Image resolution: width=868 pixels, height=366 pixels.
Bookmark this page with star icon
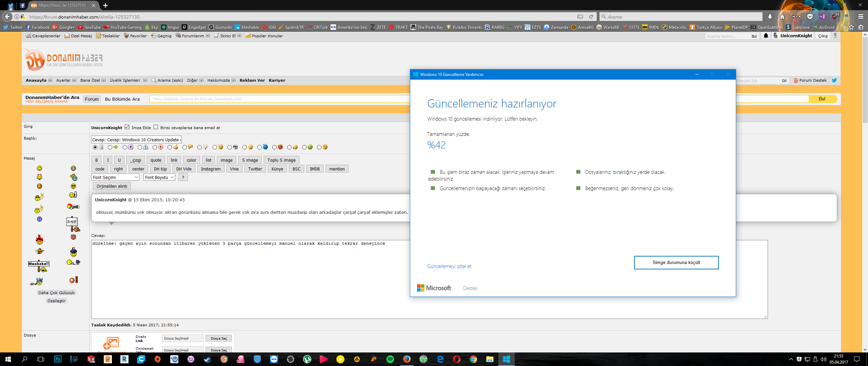pyautogui.click(x=851, y=27)
